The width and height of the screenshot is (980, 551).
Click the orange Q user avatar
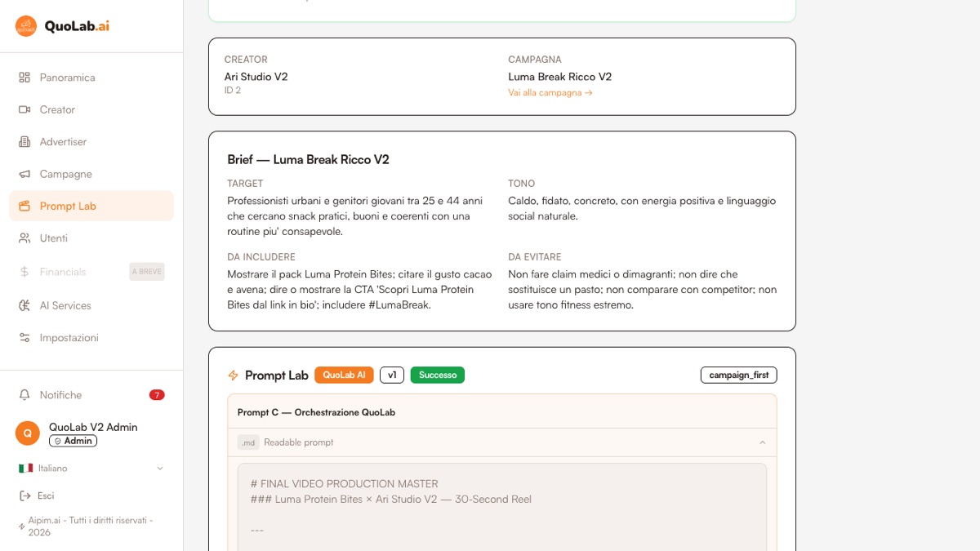(x=28, y=433)
